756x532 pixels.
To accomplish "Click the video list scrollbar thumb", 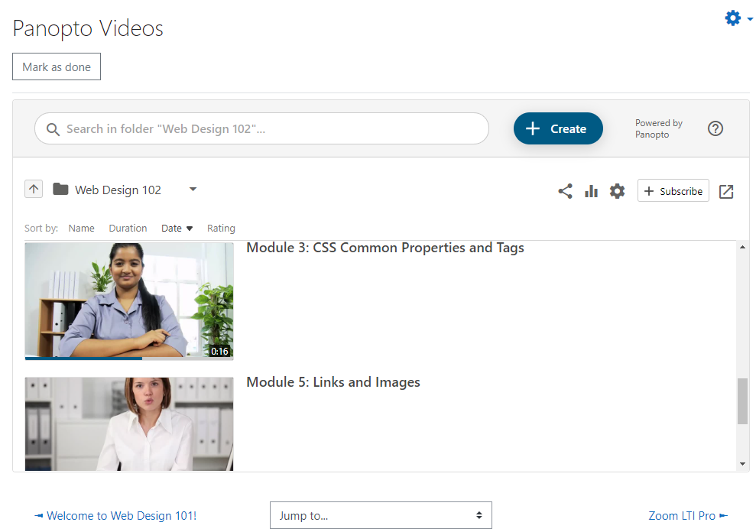I will [x=742, y=401].
